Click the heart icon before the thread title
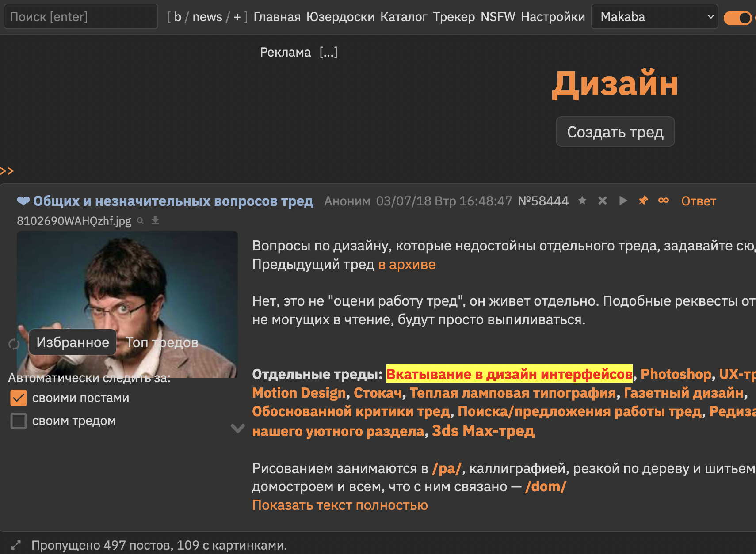 (x=23, y=201)
